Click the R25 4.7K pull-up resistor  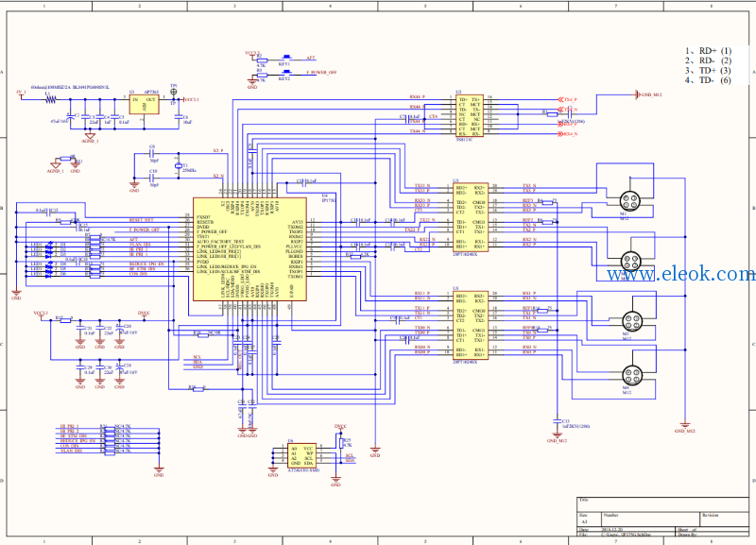click(x=341, y=443)
